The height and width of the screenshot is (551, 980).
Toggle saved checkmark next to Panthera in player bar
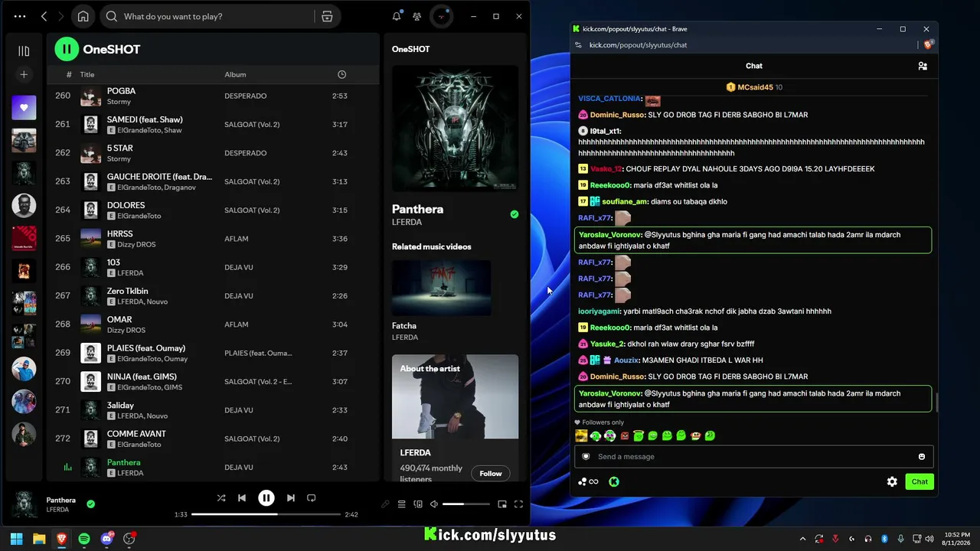coord(90,504)
